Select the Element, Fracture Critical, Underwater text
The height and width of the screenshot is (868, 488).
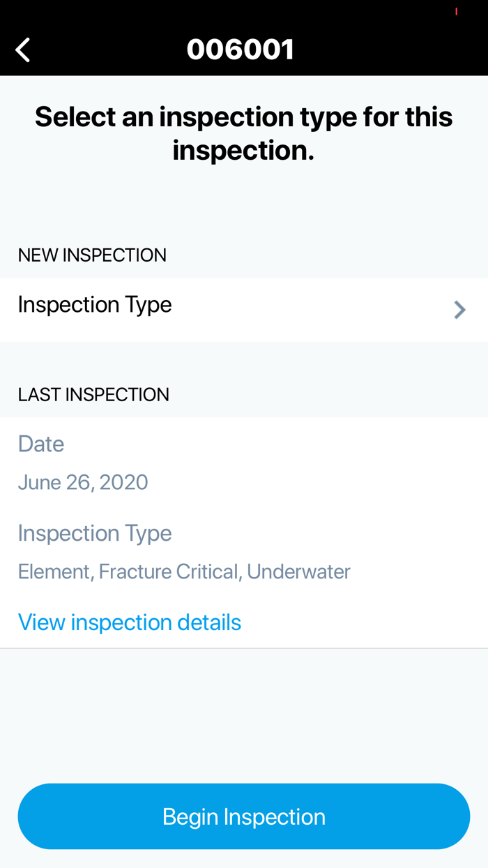point(184,570)
